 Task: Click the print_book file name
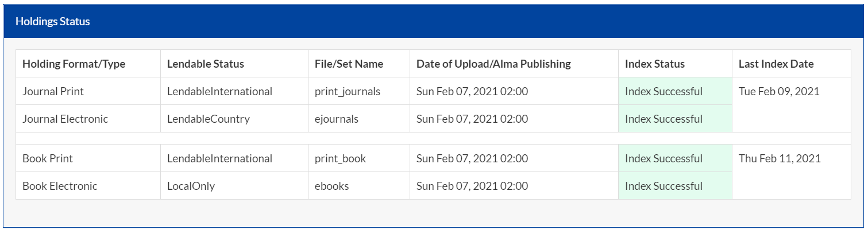tap(340, 158)
